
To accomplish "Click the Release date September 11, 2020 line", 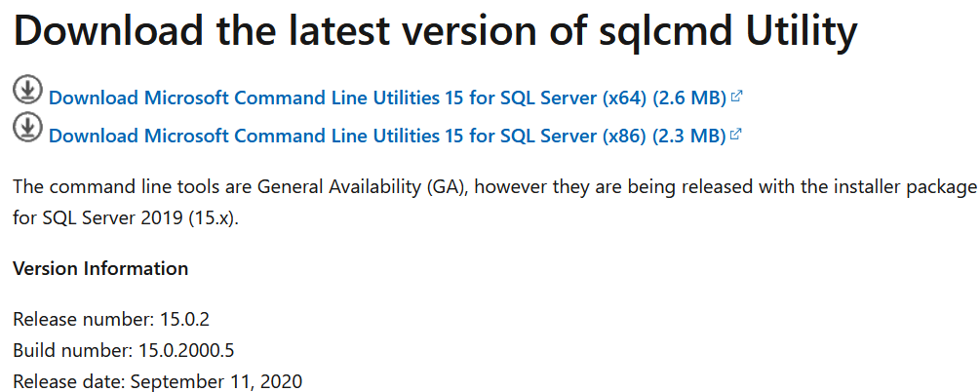I will pos(158,381).
